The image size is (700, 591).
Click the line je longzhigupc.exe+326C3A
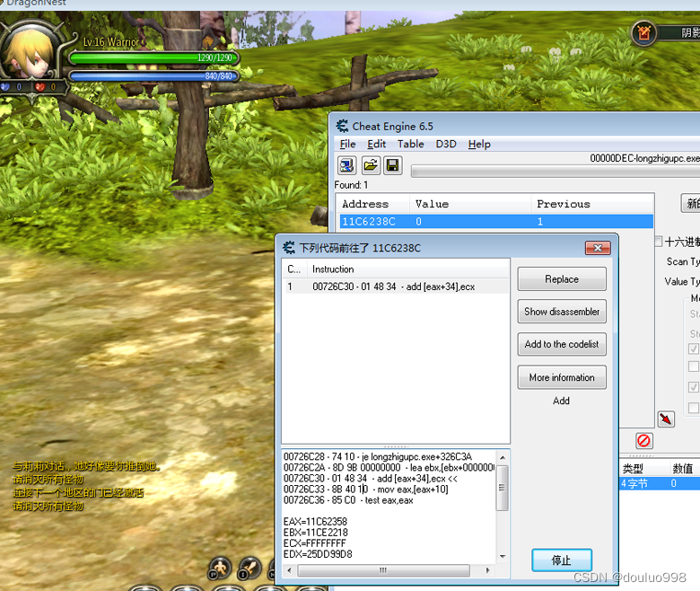pyautogui.click(x=378, y=456)
